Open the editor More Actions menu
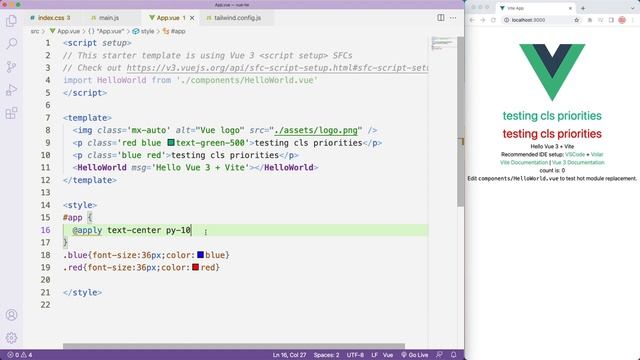Screen dimensions: 640x360 [453, 18]
